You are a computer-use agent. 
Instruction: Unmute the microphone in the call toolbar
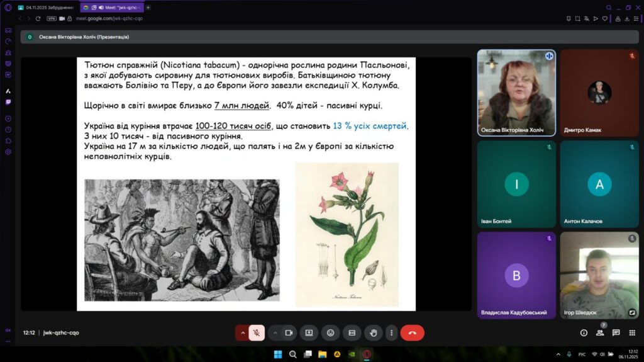257,332
